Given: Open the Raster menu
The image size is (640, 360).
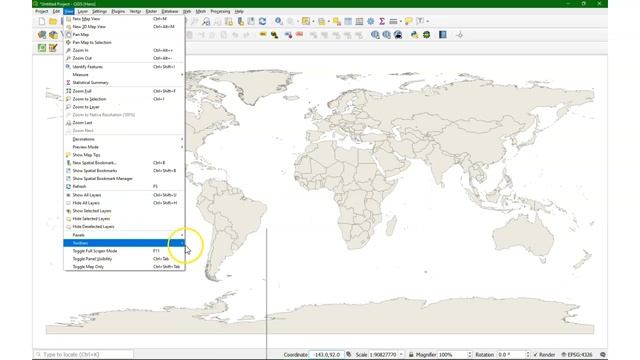Looking at the screenshot, I should (x=151, y=11).
